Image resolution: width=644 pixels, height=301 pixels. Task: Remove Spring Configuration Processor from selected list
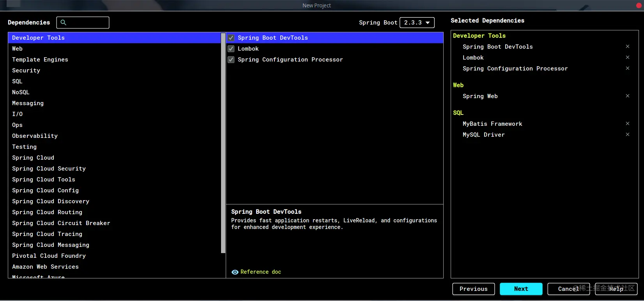click(x=628, y=68)
